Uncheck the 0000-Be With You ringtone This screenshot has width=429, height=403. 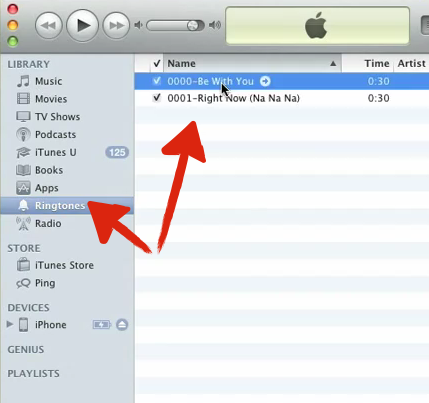[x=157, y=81]
